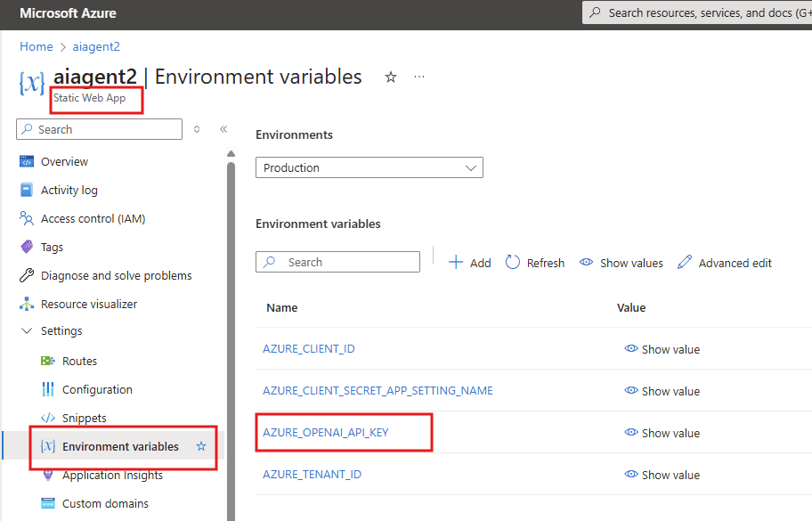Reveal the AZURE_OPENAI_API_KEY value
Viewport: 812px width, 521px height.
pos(662,433)
